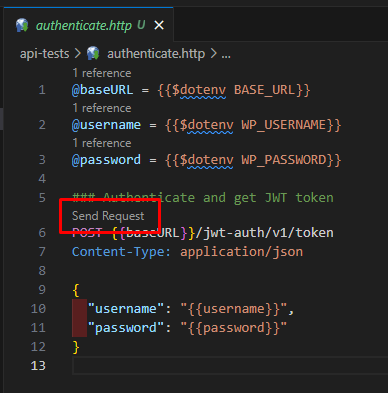Click the closing brace on line 12
This screenshot has height=393, width=388.
[x=76, y=347]
